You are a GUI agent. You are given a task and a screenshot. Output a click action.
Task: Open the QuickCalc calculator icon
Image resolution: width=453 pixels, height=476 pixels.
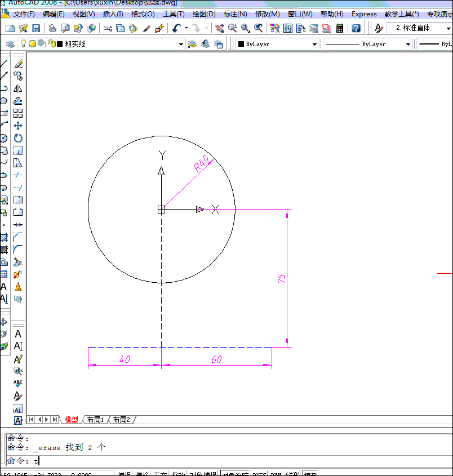click(x=340, y=28)
